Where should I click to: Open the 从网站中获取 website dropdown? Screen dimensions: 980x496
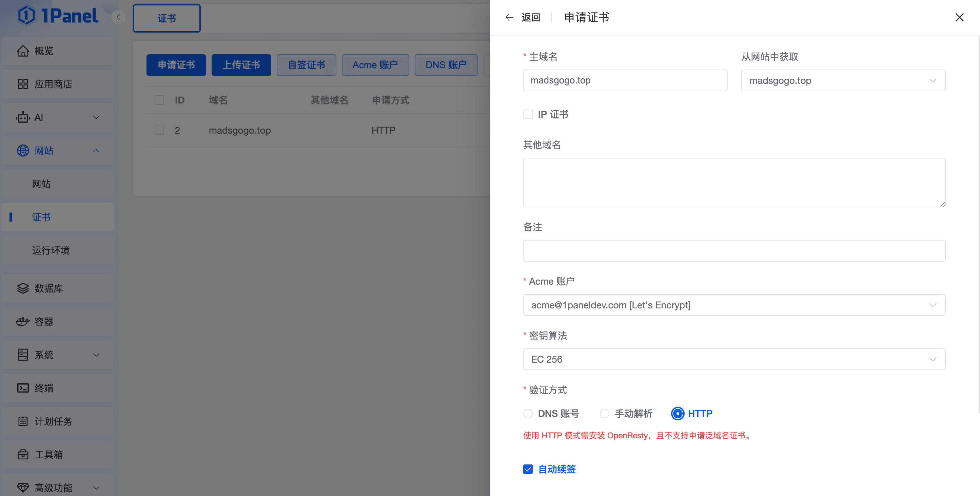pyautogui.click(x=843, y=80)
